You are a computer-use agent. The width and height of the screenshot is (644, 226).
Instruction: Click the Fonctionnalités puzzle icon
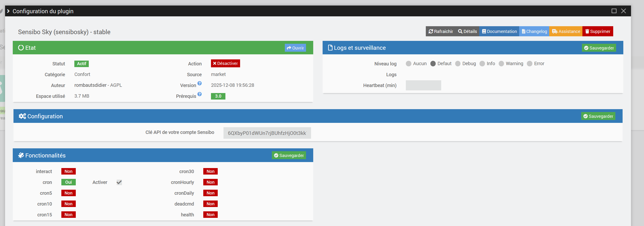tap(21, 155)
